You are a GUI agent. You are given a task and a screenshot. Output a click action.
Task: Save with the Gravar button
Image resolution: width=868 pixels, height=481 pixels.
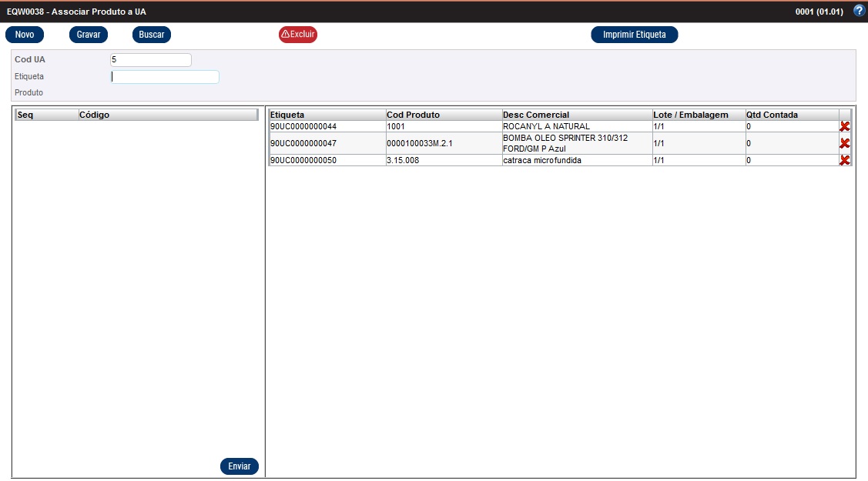[89, 35]
